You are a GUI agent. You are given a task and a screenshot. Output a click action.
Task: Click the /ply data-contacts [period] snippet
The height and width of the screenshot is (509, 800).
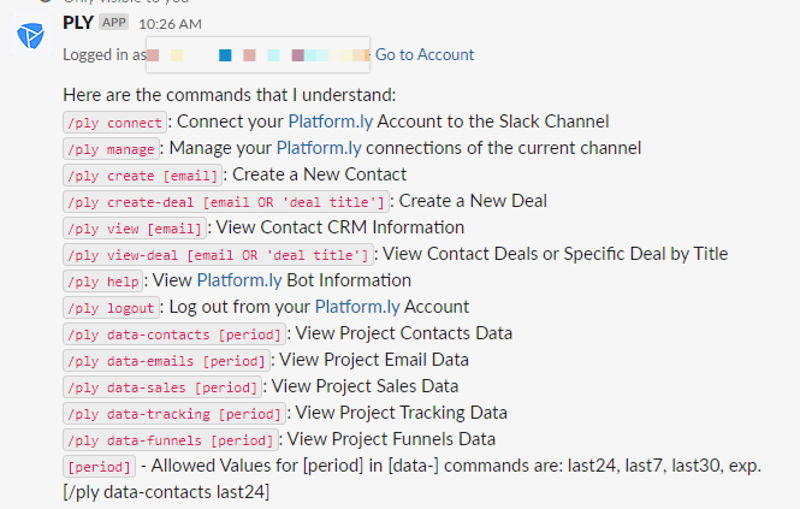(174, 335)
